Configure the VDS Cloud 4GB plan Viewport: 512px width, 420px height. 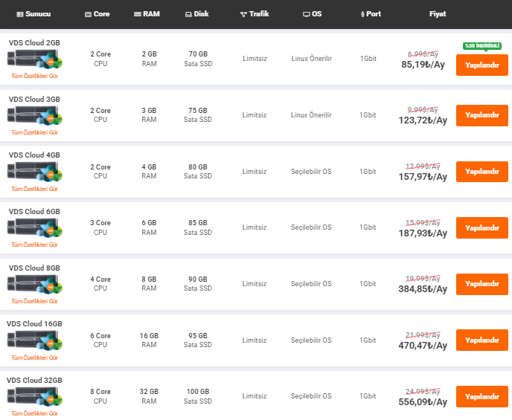pyautogui.click(x=481, y=172)
